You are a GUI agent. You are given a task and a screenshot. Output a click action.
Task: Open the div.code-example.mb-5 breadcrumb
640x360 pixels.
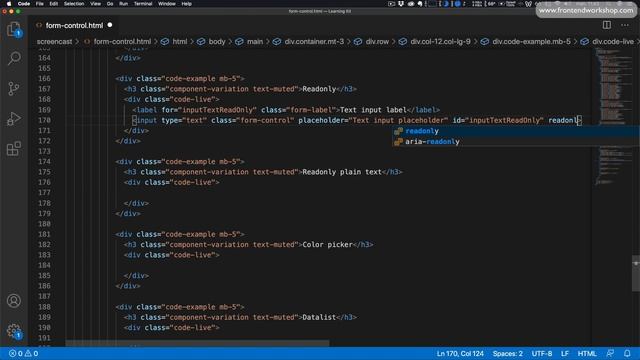pos(531,42)
